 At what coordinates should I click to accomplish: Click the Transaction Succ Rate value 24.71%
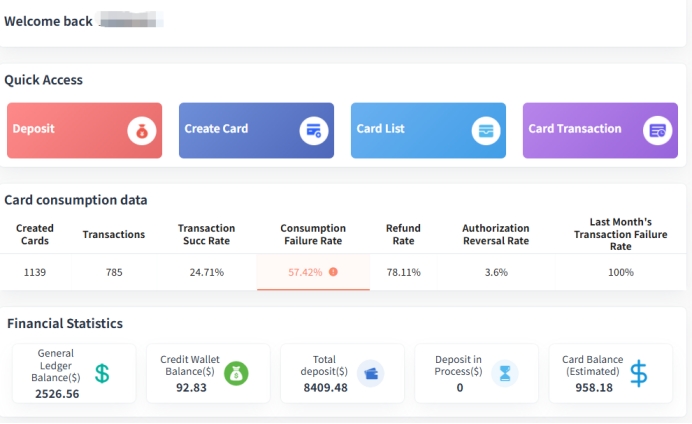(207, 272)
